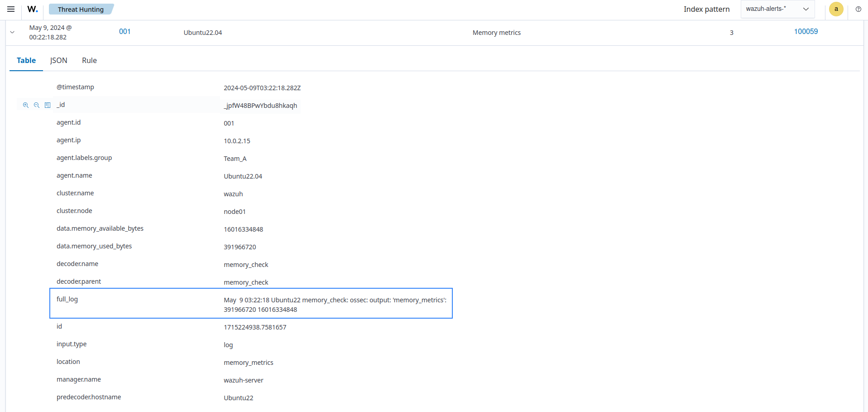Switch to the JSON tab

58,60
